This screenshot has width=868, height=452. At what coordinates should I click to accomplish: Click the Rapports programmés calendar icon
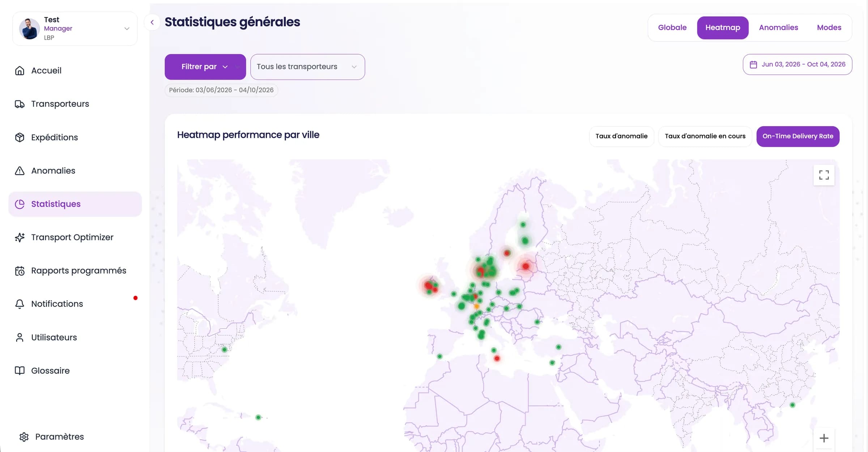pyautogui.click(x=20, y=271)
